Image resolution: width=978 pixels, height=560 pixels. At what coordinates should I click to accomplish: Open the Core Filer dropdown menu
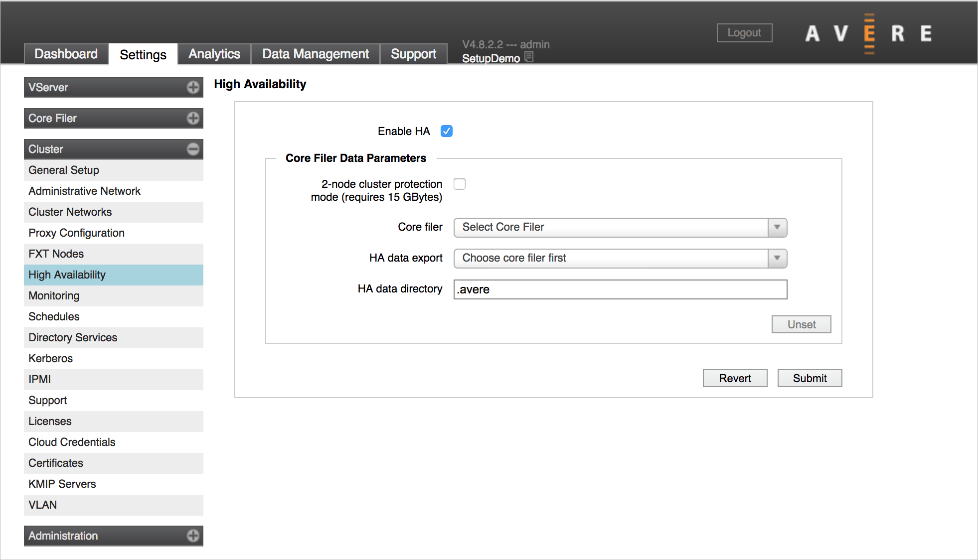tap(619, 227)
